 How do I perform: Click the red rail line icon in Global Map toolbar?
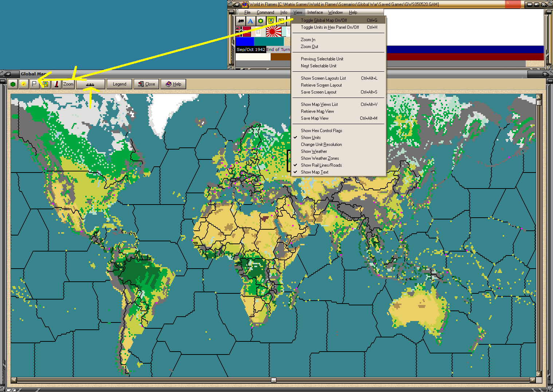point(56,84)
